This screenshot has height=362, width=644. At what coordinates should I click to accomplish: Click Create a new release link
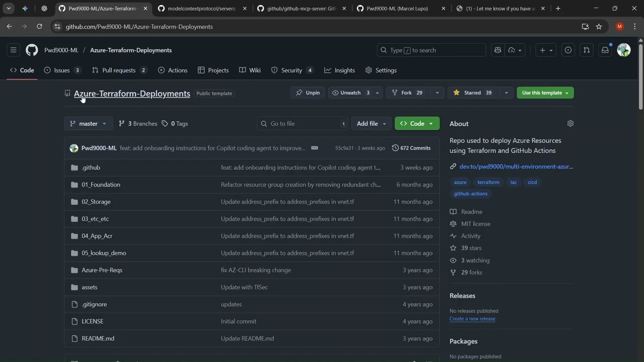(x=472, y=319)
